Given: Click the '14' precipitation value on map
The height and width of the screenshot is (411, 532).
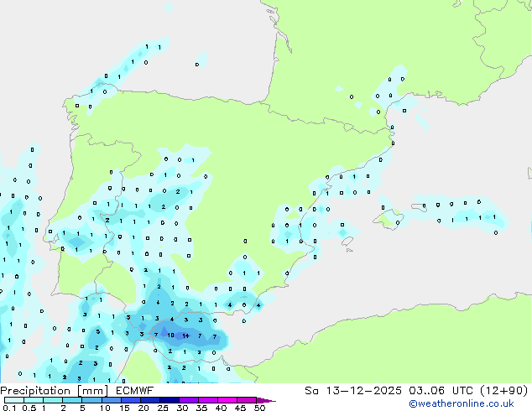Looking at the screenshot, I should [185, 336].
